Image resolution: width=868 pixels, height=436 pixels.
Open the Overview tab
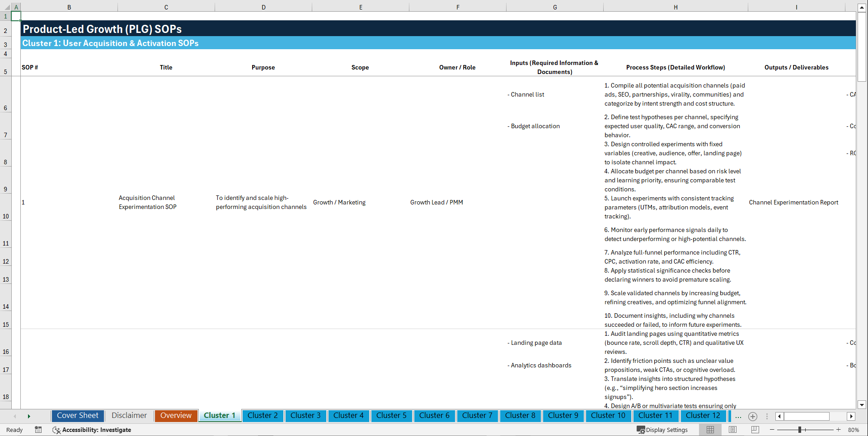[x=176, y=416]
